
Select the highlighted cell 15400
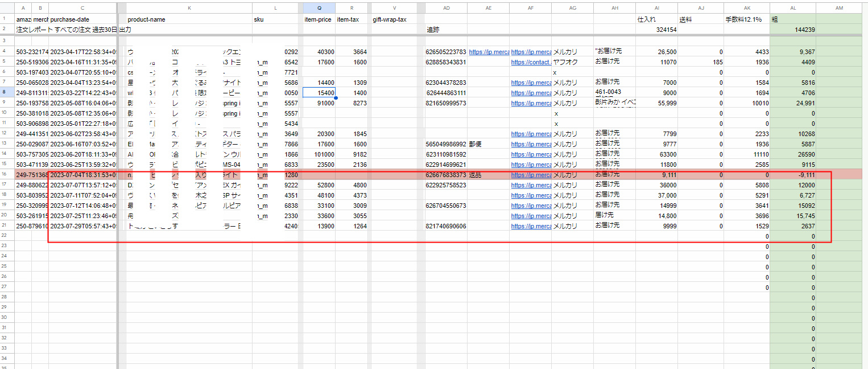point(319,93)
